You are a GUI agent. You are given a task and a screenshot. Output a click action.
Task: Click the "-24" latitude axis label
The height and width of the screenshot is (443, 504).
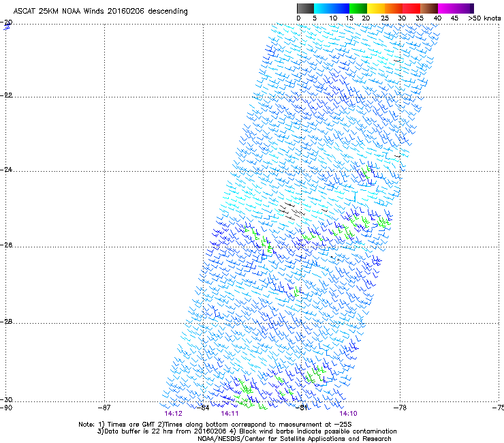(6, 169)
